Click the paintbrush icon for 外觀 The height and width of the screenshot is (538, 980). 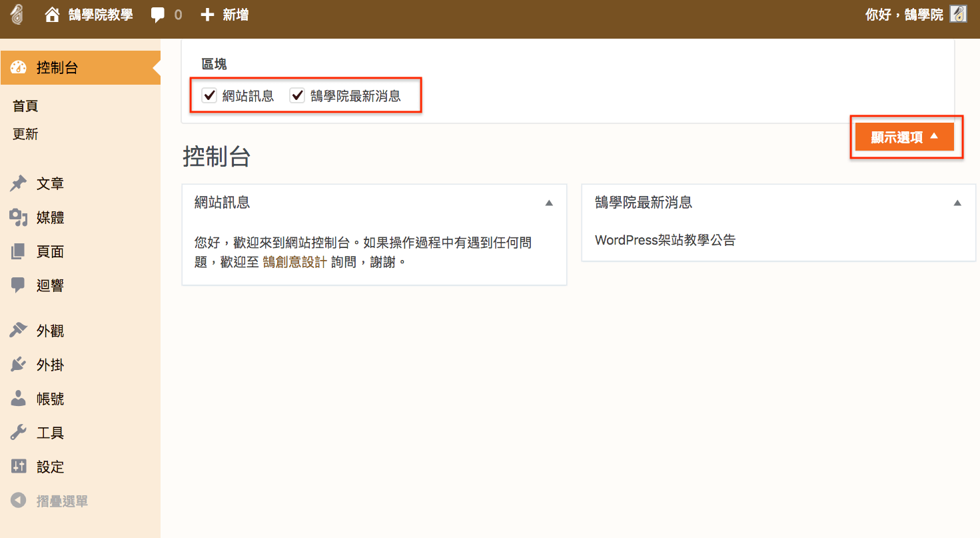click(19, 331)
